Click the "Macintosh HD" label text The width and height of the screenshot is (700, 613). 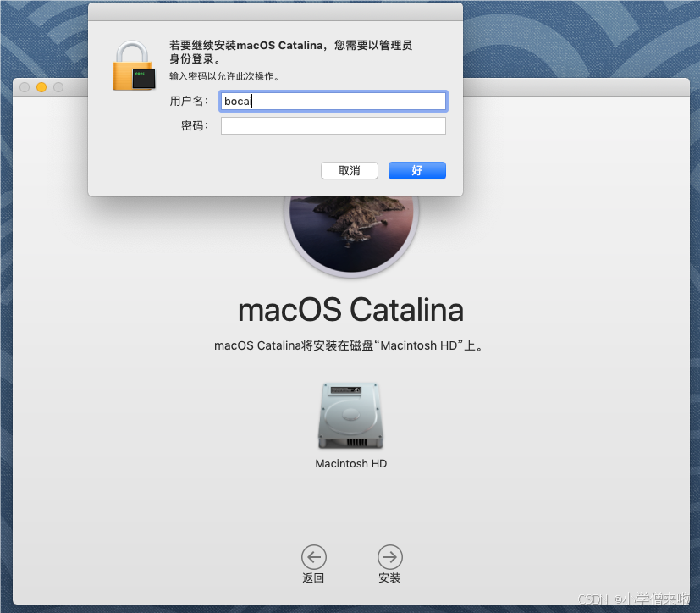351,464
